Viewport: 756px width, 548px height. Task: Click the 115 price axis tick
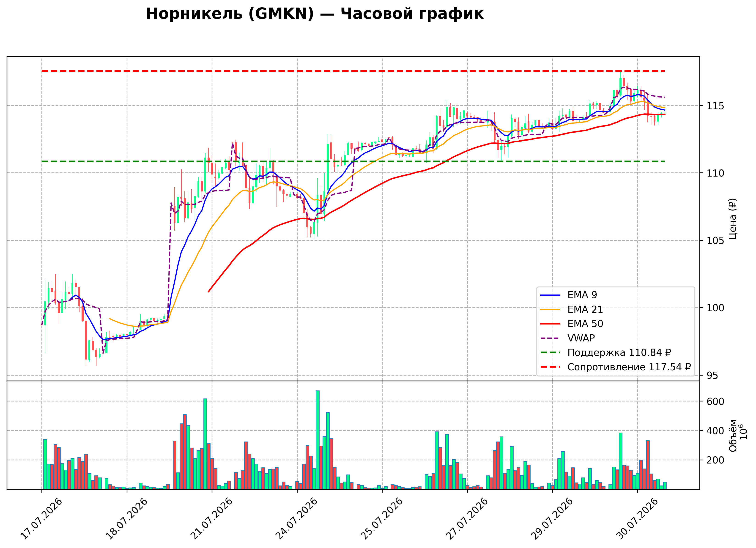pos(716,106)
